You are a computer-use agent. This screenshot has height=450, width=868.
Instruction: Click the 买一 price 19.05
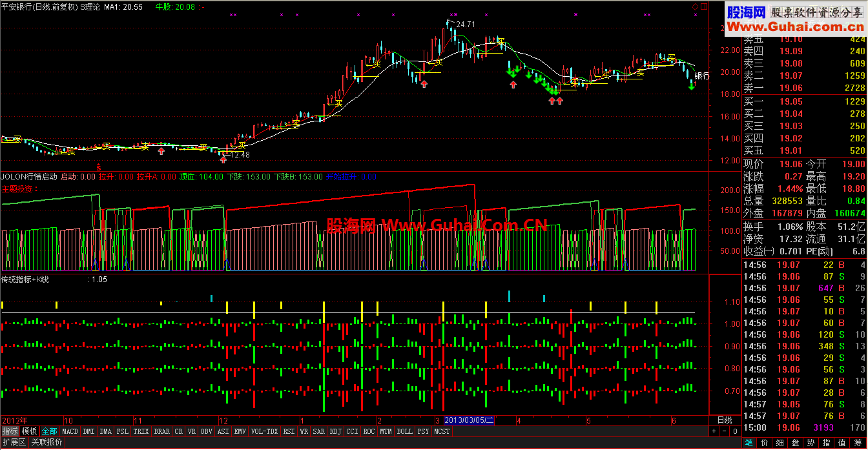tap(791, 101)
